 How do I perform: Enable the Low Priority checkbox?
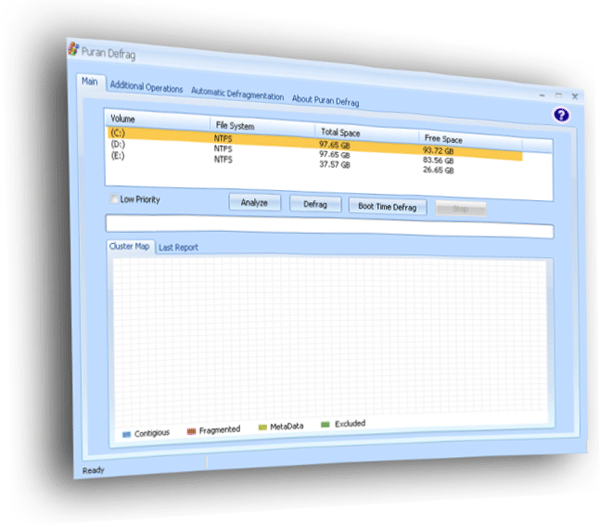pos(113,199)
